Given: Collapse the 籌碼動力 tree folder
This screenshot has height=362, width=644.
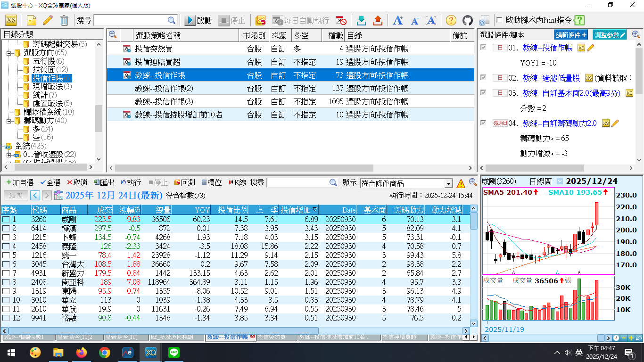Looking at the screenshot, I should (x=9, y=121).
